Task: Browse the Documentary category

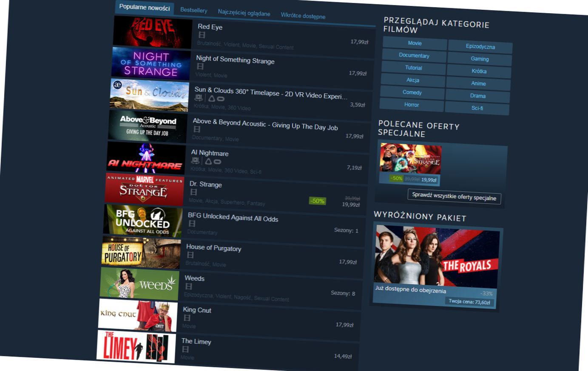Action: [414, 55]
